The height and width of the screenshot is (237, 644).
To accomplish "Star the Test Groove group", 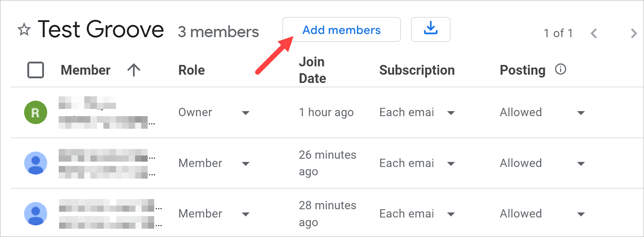I will 24,30.
